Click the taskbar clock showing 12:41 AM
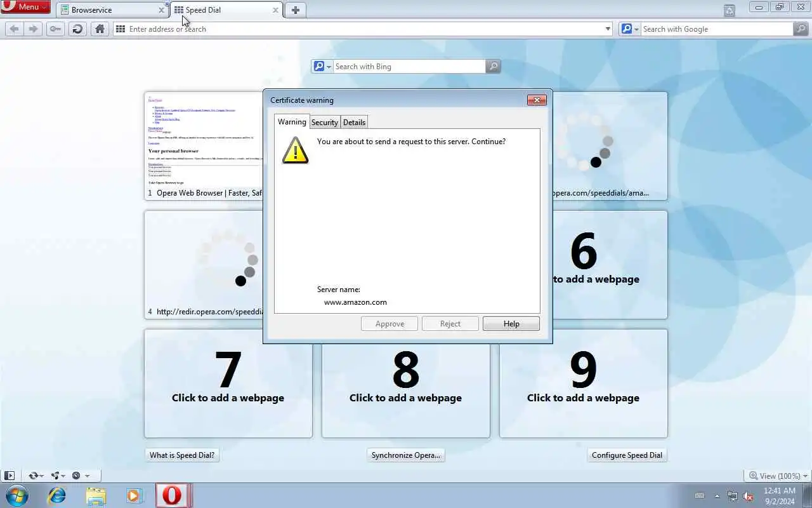The width and height of the screenshot is (812, 508). 780,496
